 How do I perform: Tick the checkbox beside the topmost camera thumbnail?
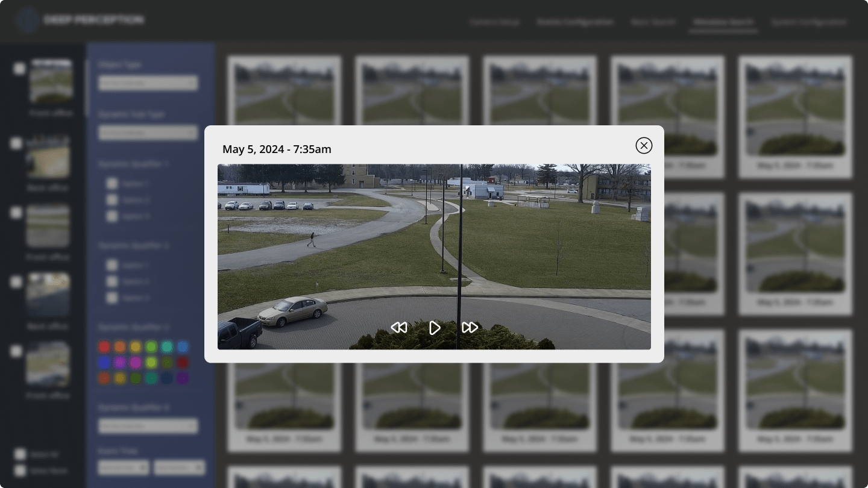[x=19, y=69]
